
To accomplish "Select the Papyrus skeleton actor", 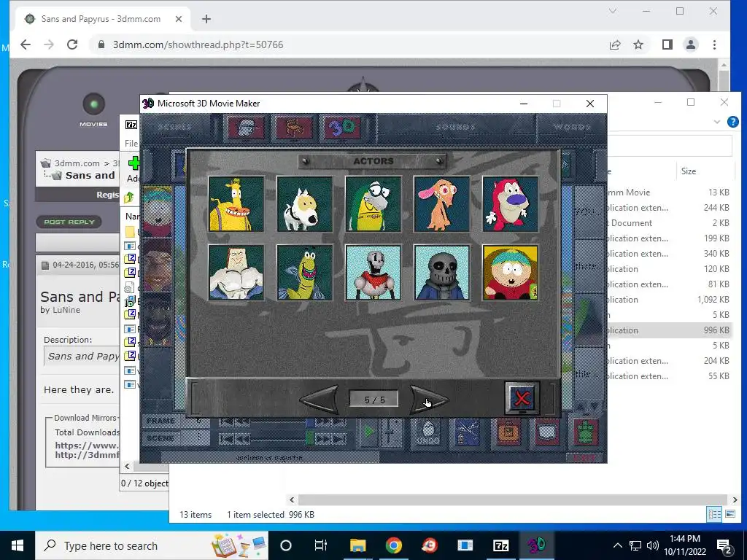I will coord(373,273).
